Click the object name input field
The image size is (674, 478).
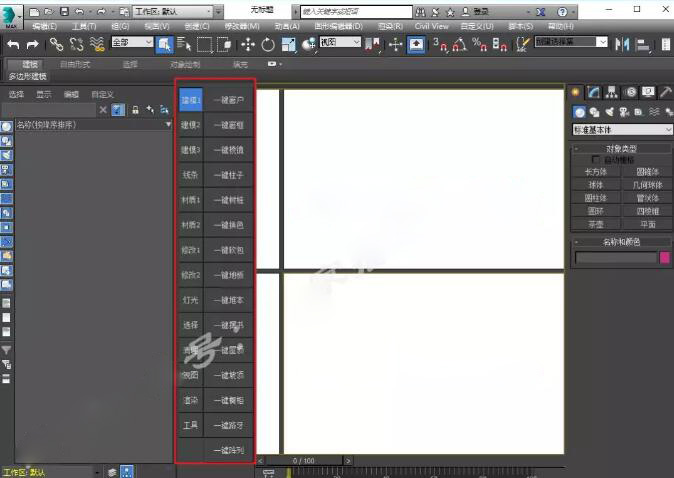616,257
